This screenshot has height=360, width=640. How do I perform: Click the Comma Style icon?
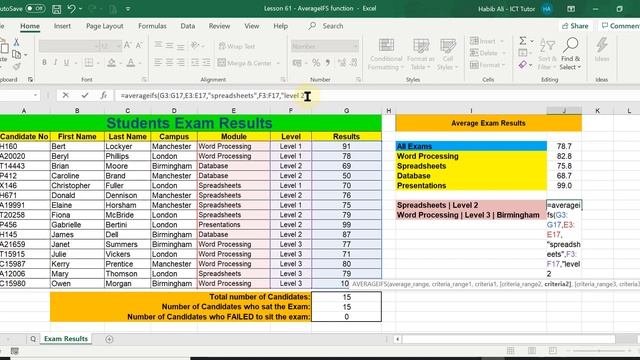[x=327, y=63]
